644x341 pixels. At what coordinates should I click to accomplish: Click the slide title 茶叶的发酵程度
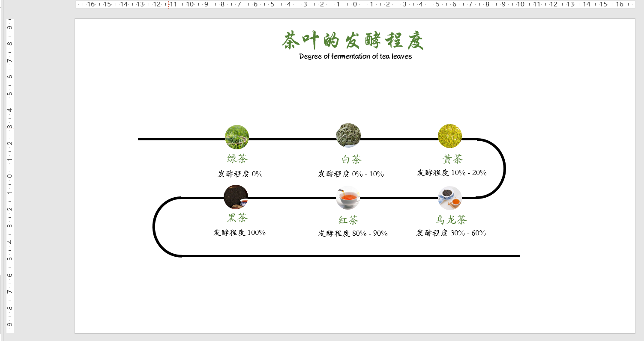pos(354,39)
